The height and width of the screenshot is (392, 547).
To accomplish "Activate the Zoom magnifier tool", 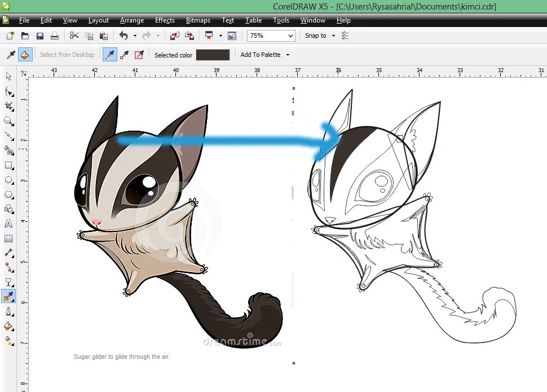I will tap(8, 121).
